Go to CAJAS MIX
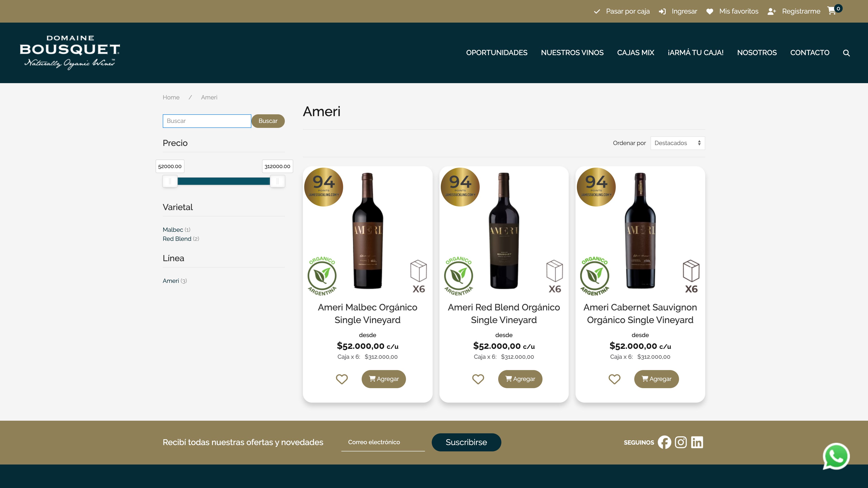This screenshot has height=488, width=868. (x=635, y=53)
